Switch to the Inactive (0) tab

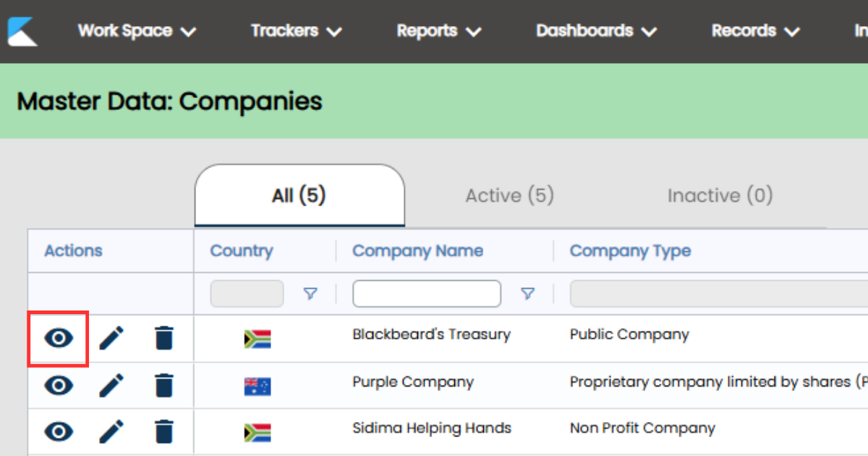[x=720, y=196]
